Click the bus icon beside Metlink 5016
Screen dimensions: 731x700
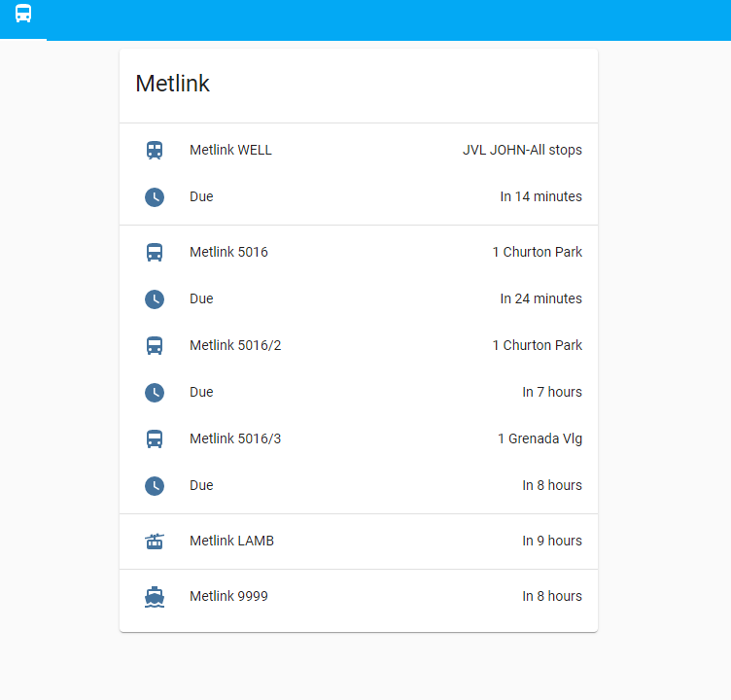tap(155, 253)
